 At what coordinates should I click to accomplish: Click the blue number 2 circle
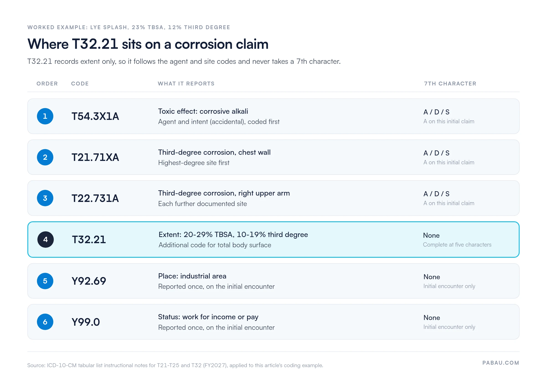point(45,157)
